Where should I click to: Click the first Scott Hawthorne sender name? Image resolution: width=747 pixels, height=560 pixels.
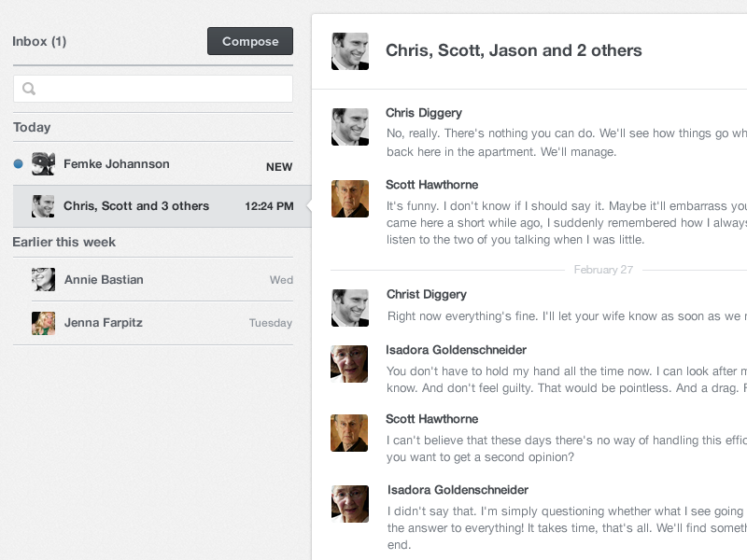point(431,185)
